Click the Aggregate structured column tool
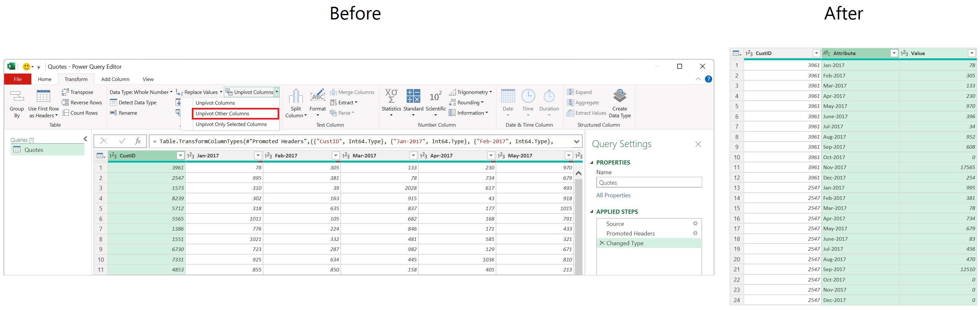This screenshot has width=980, height=310. click(582, 102)
